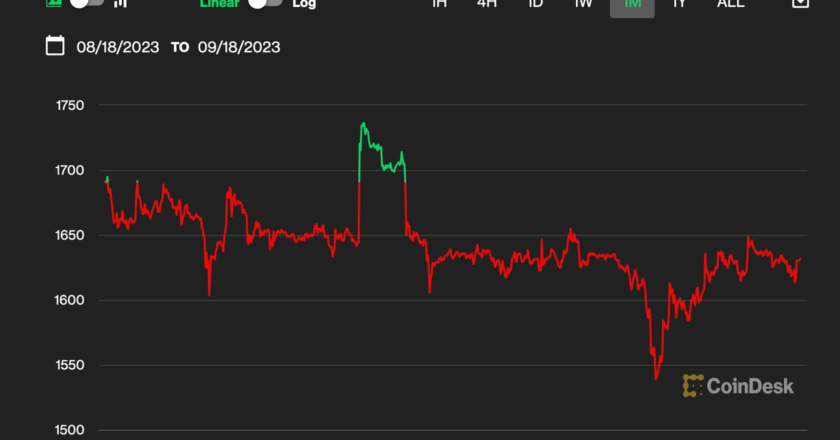The height and width of the screenshot is (440, 840).
Task: Open the calendar date picker icon
Action: pos(56,46)
